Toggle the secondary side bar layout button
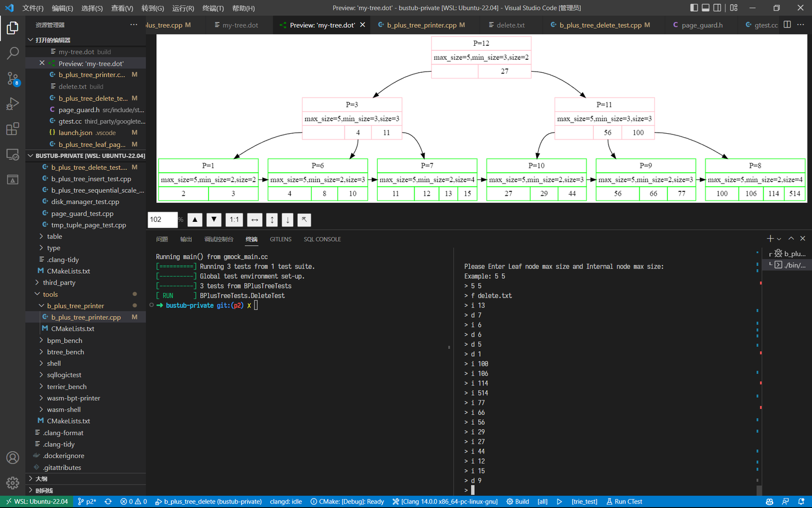 click(717, 8)
